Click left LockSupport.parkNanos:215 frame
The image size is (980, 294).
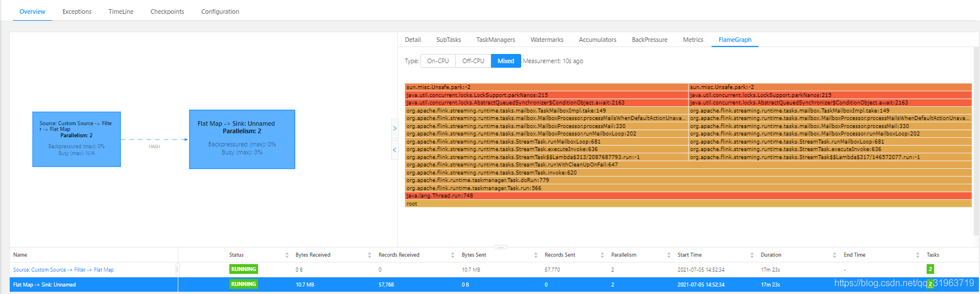pyautogui.click(x=546, y=95)
